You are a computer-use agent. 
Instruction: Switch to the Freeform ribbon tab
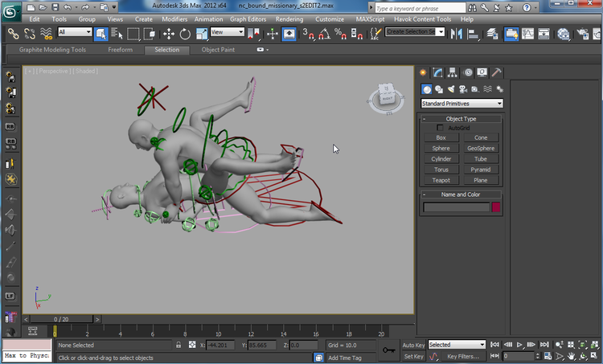(x=120, y=50)
